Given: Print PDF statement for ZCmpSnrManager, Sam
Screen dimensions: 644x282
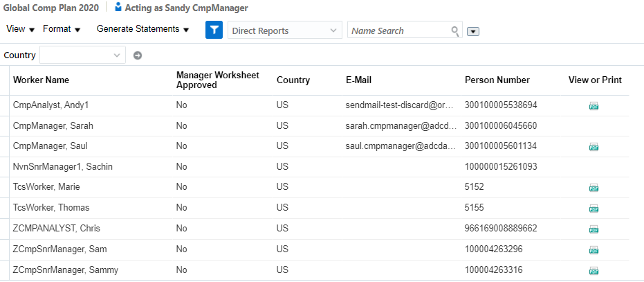Looking at the screenshot, I should [x=594, y=249].
